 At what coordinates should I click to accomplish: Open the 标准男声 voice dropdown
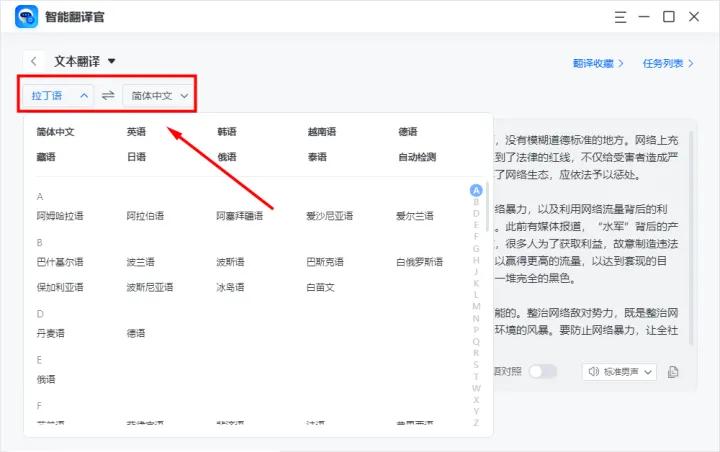[619, 372]
